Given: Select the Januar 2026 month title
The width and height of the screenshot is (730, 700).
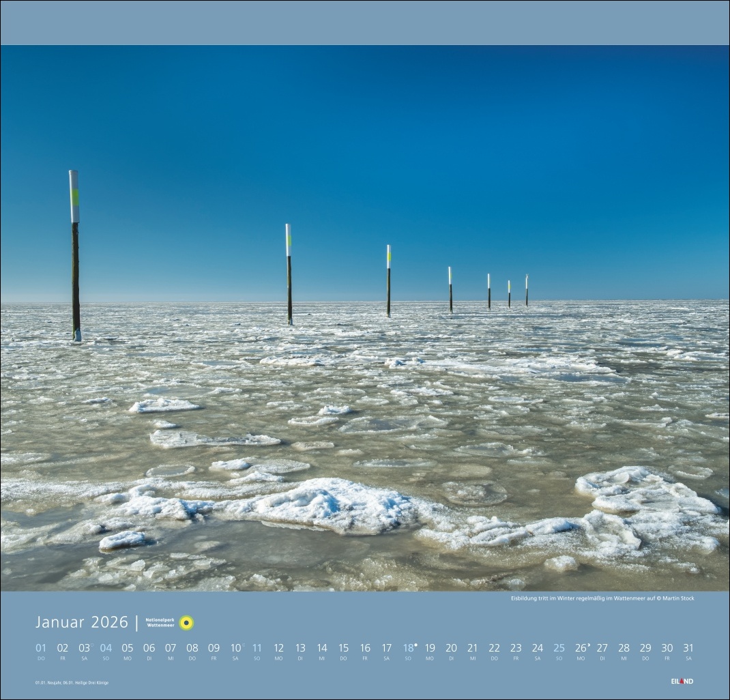Looking at the screenshot, I should (x=82, y=622).
